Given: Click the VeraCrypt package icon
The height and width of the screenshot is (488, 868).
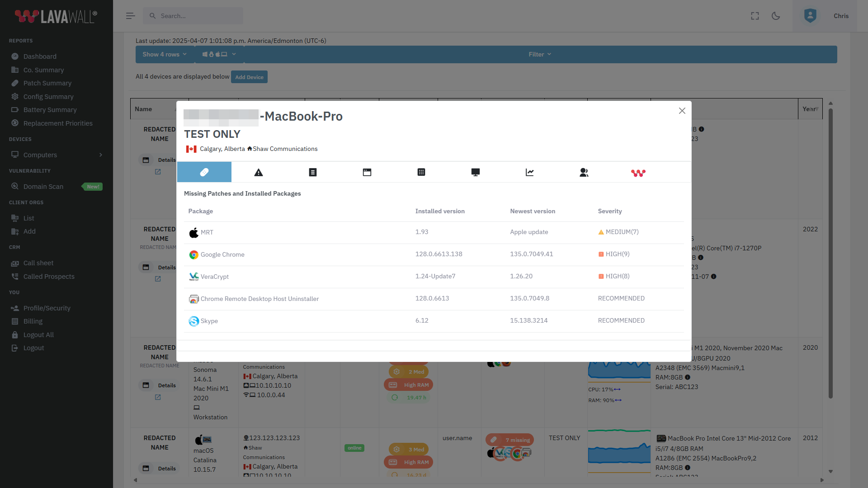Looking at the screenshot, I should tap(193, 277).
